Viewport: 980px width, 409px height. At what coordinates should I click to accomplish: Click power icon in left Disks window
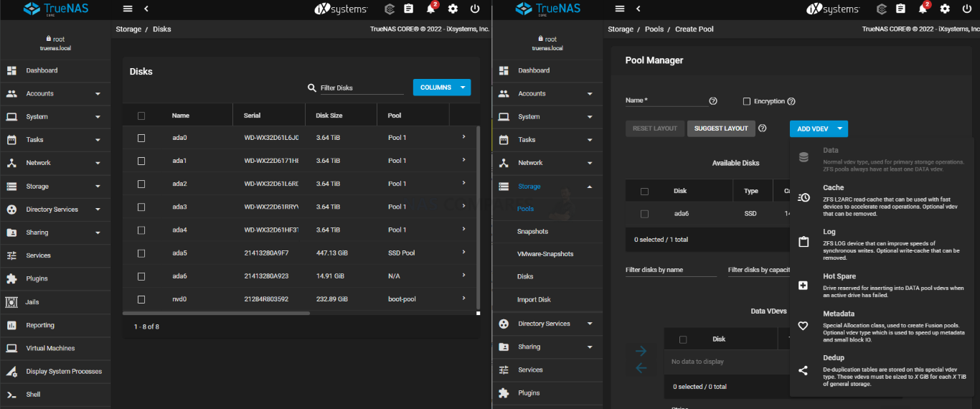474,9
